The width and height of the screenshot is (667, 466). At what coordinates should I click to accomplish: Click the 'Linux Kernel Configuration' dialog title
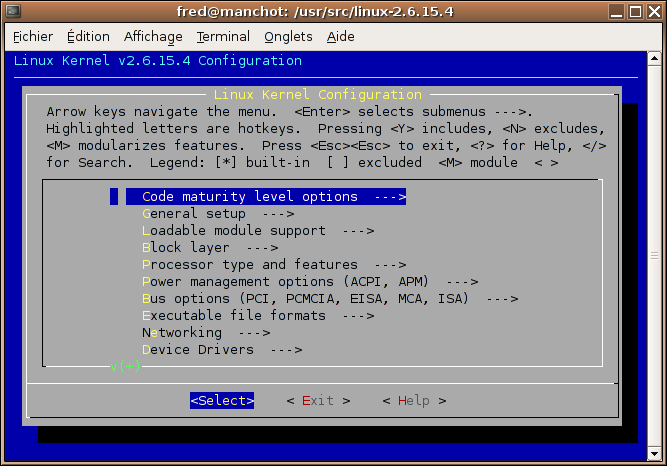pyautogui.click(x=318, y=94)
